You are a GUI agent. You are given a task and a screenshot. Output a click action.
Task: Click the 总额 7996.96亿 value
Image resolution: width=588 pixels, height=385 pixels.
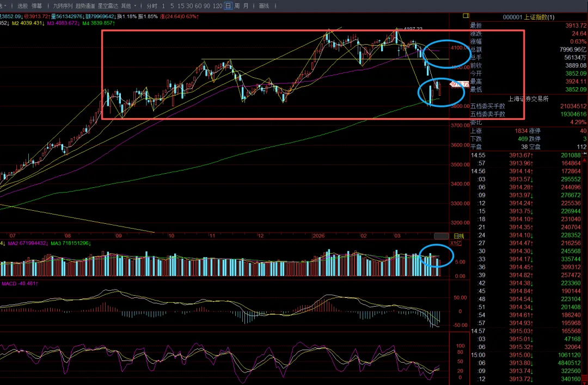[x=573, y=50]
